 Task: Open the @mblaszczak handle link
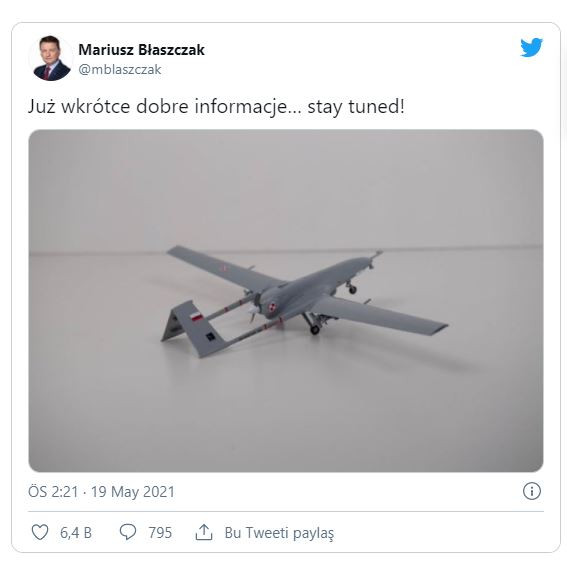pyautogui.click(x=120, y=69)
